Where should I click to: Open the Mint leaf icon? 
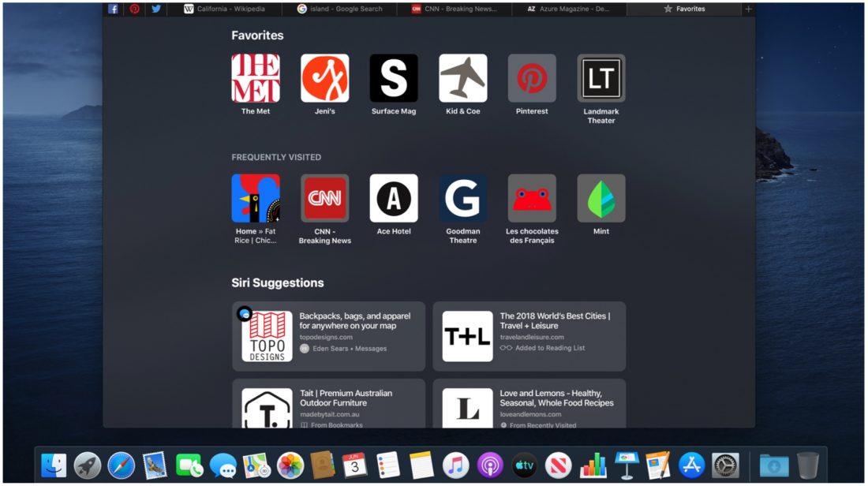600,198
